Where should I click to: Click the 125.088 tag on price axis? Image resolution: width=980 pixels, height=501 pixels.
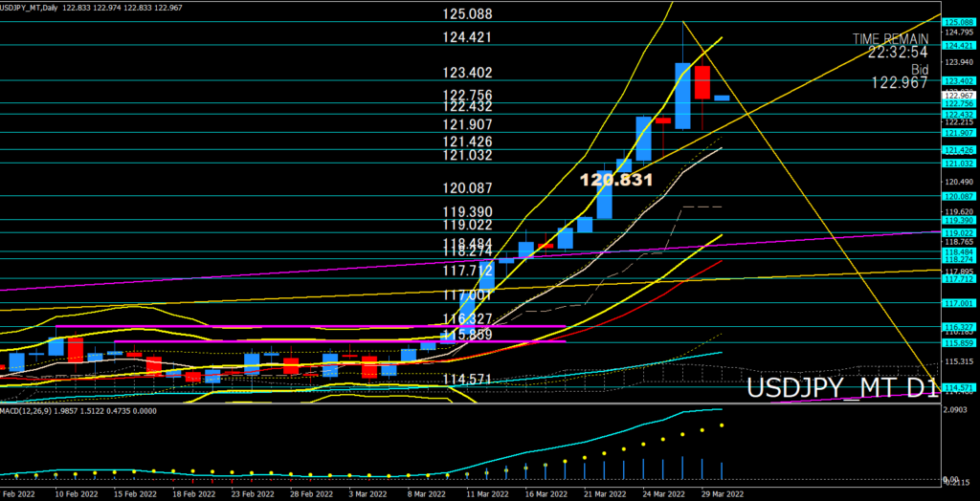[959, 21]
